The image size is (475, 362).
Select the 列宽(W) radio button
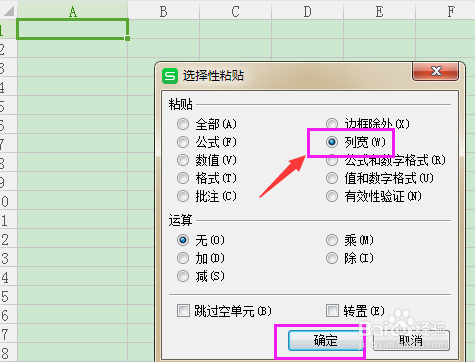coord(332,142)
